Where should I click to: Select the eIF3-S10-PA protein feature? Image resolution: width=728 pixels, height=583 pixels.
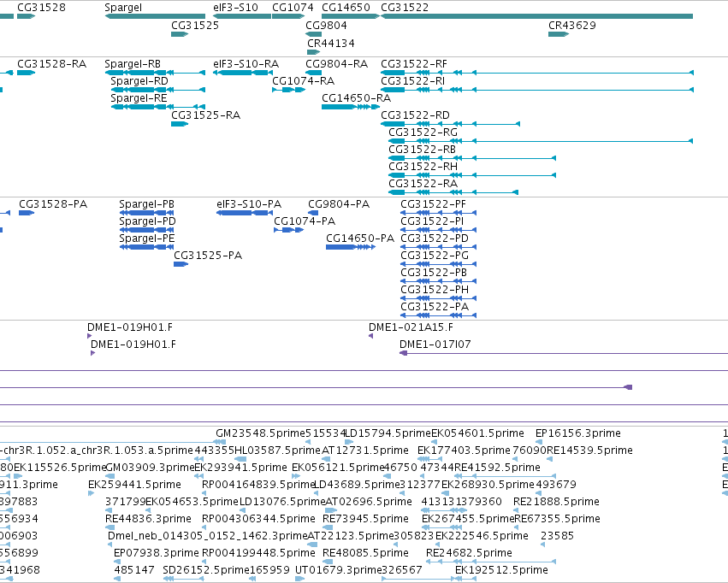245,213
